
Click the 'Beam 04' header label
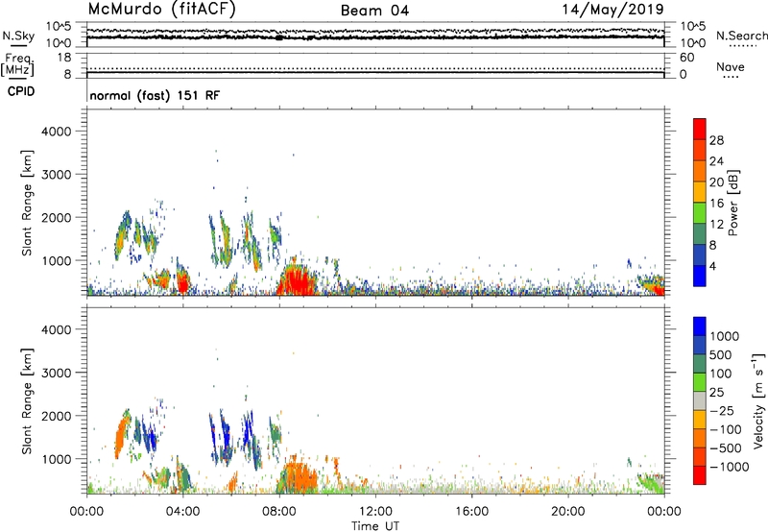coord(374,11)
